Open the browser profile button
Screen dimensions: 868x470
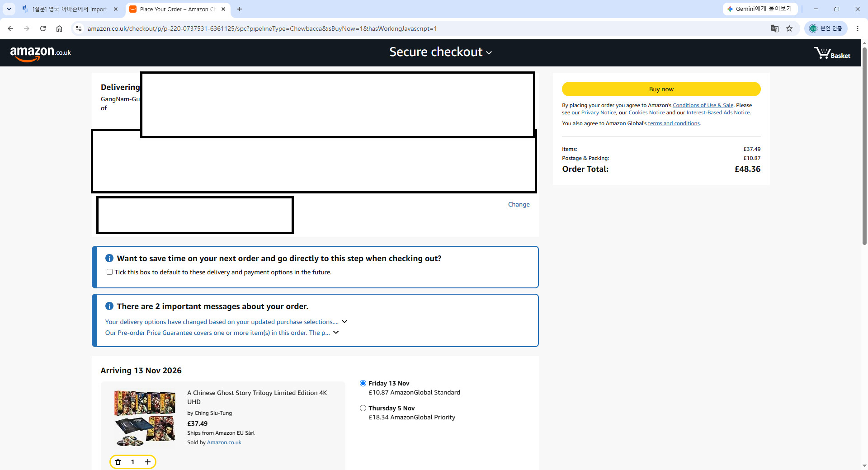point(826,28)
